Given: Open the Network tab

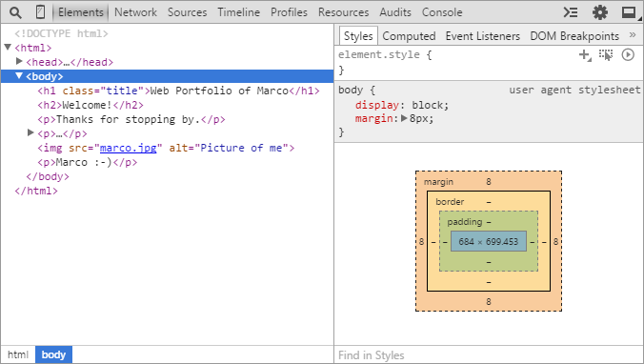Looking at the screenshot, I should (x=135, y=12).
